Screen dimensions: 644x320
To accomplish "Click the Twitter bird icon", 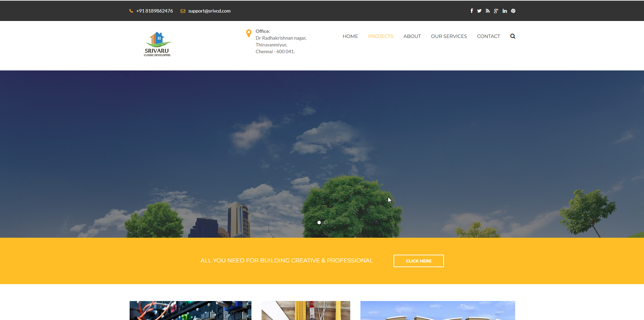I will click(x=479, y=11).
